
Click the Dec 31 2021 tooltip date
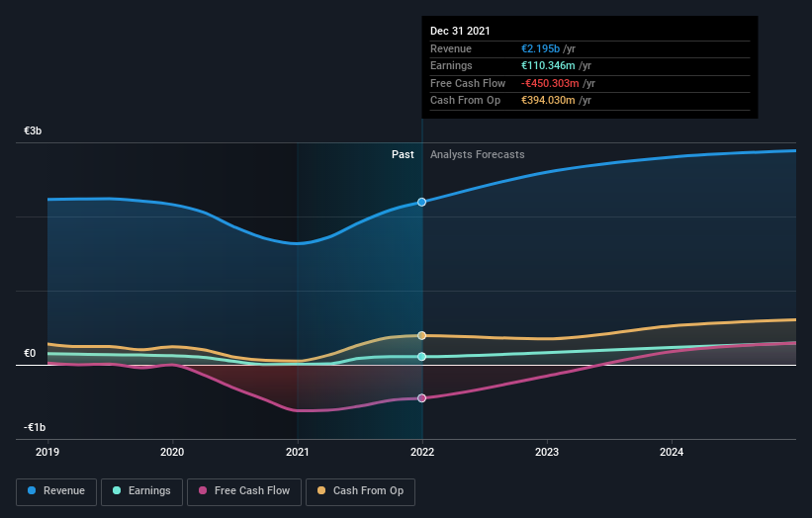[460, 31]
